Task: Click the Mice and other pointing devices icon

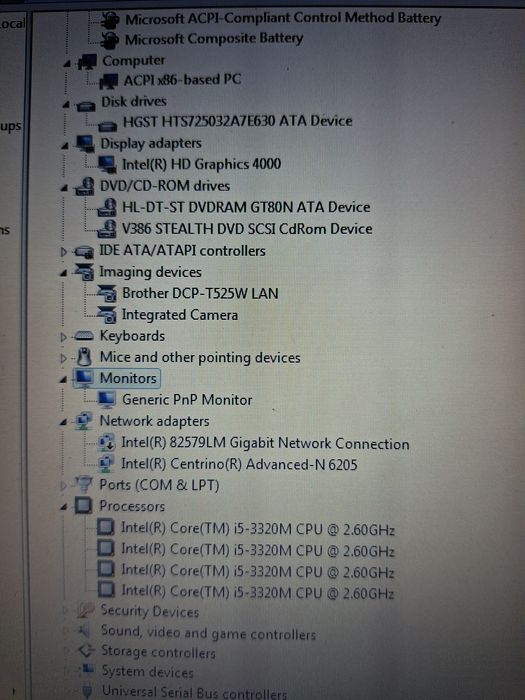Action: point(83,357)
